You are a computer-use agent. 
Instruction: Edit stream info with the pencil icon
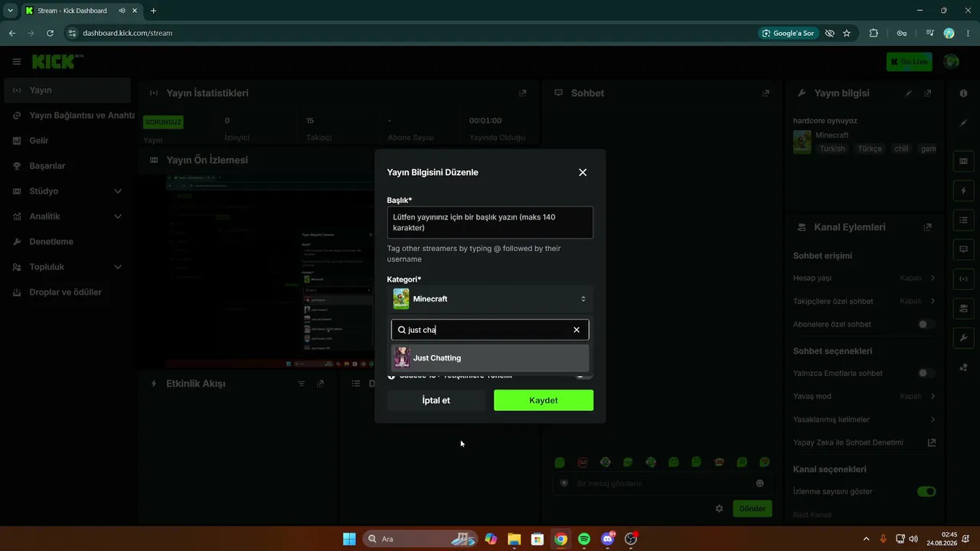(908, 93)
